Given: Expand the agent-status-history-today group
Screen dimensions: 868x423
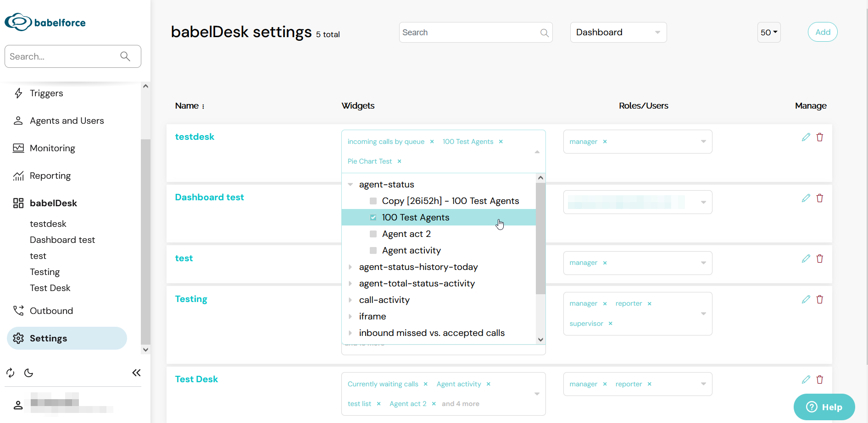Looking at the screenshot, I should click(350, 267).
